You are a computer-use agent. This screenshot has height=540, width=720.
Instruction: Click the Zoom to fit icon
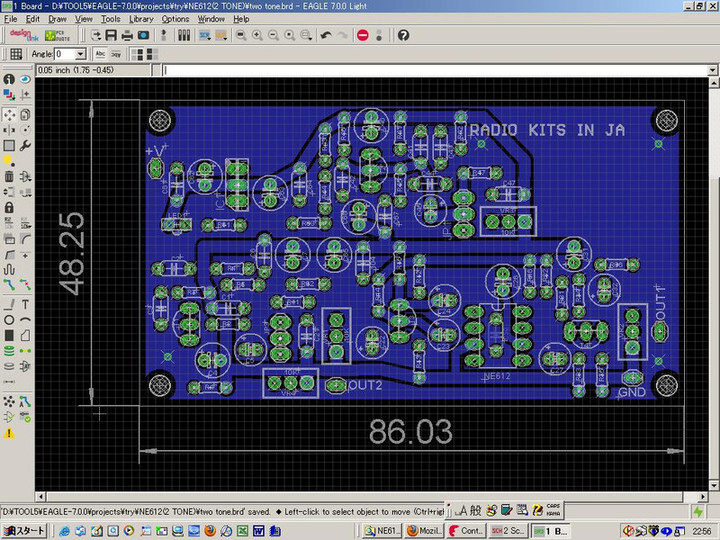[x=240, y=35]
